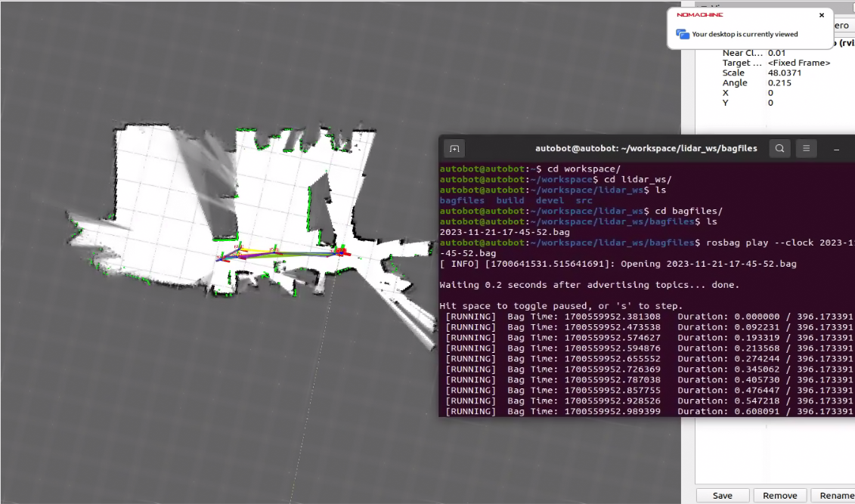Viewport: 855px width, 504px height.
Task: Click the Save button in Views panel
Action: 722,496
